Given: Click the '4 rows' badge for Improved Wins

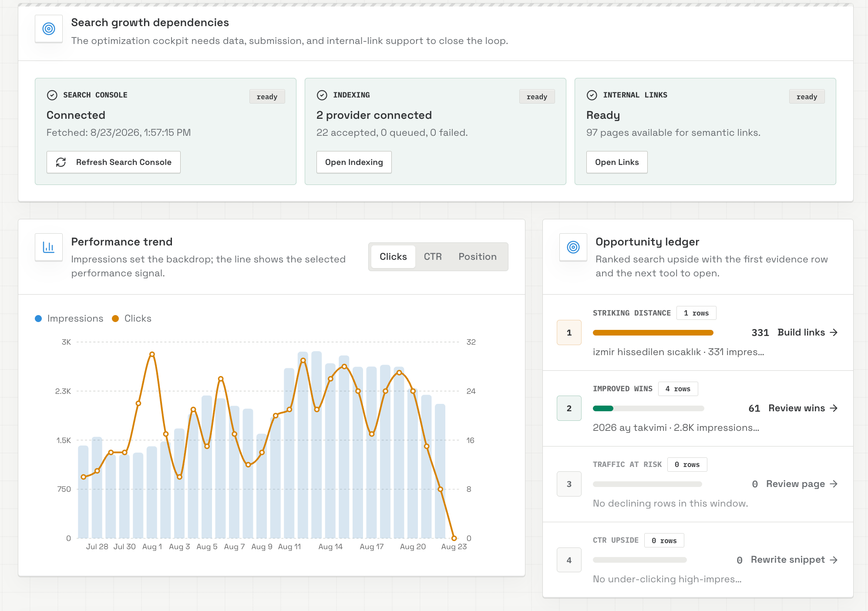Looking at the screenshot, I should [678, 389].
